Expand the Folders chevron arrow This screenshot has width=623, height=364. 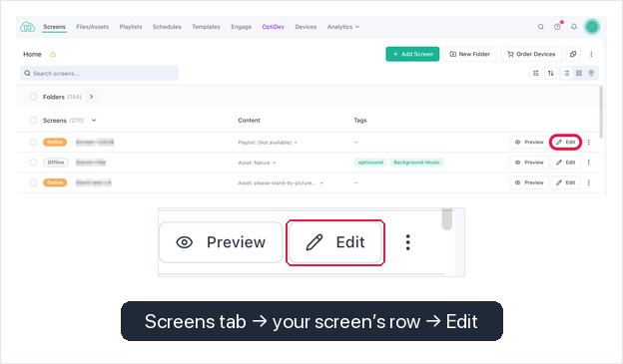[92, 97]
